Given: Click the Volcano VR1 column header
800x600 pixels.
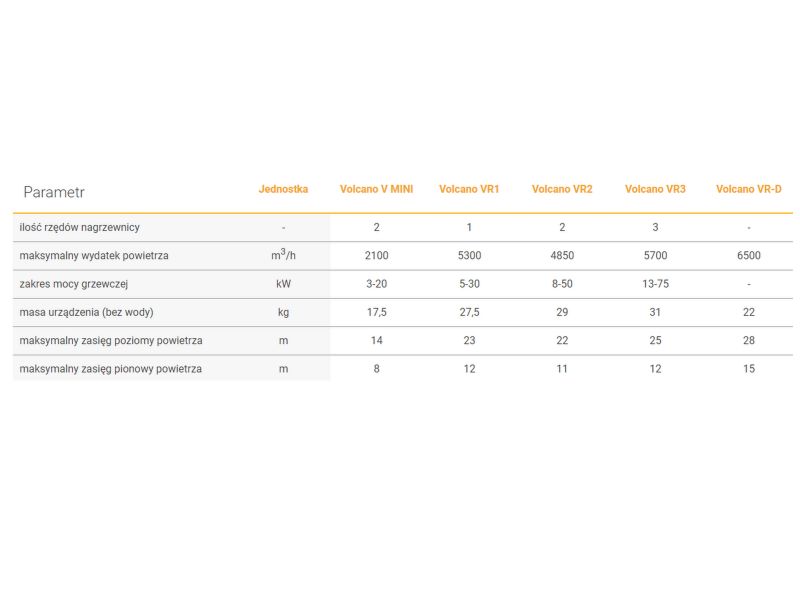Looking at the screenshot, I should click(469, 189).
